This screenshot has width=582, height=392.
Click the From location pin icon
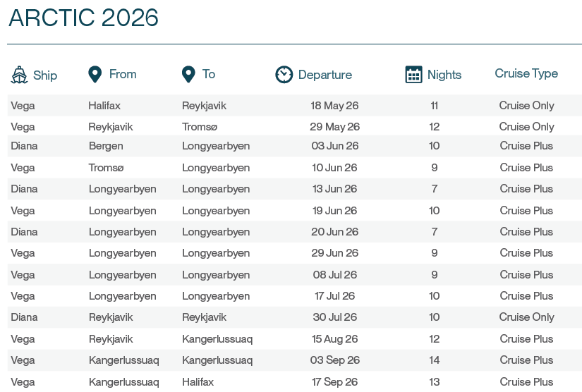point(95,74)
